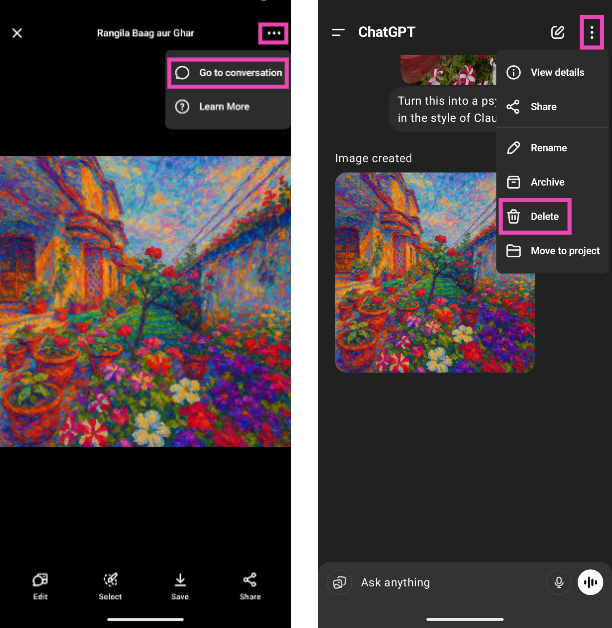Choose Share in the chat options menu
The width and height of the screenshot is (612, 628).
coord(552,107)
